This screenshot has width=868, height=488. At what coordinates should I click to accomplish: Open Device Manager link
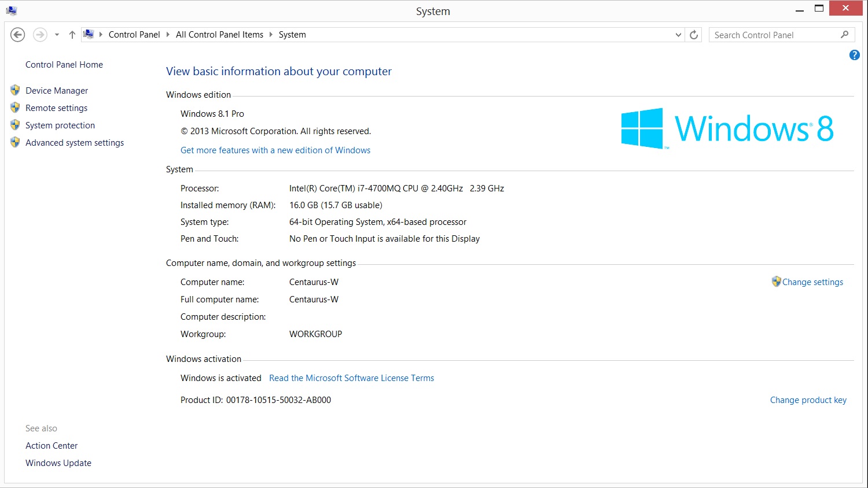(x=57, y=91)
